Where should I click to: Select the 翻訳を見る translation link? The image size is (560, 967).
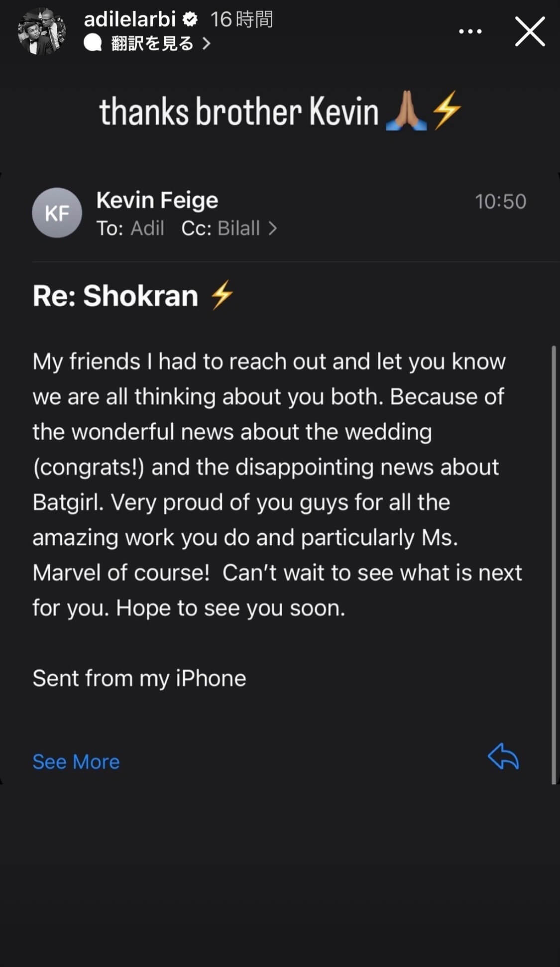(x=152, y=43)
